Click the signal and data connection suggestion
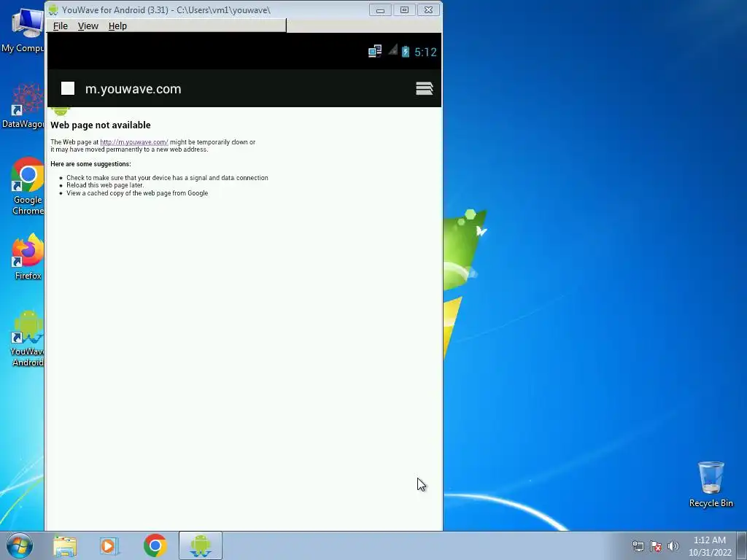The width and height of the screenshot is (747, 560). 167,178
